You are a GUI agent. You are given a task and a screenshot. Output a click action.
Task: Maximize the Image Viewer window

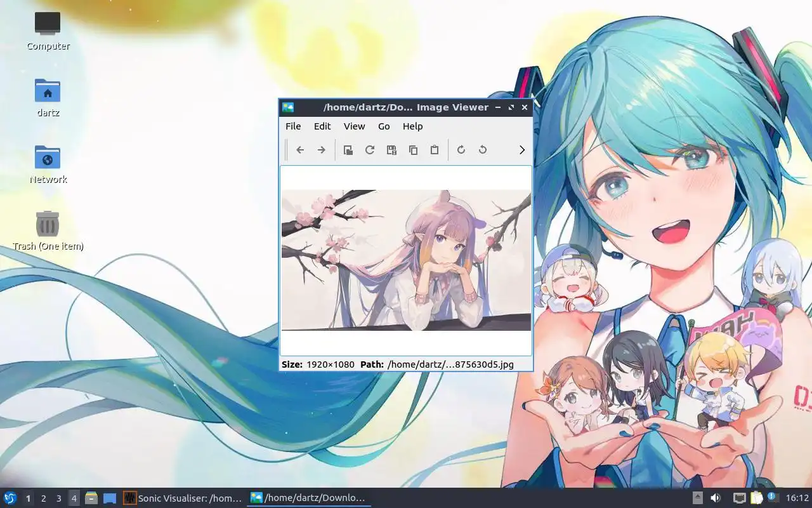click(x=511, y=107)
